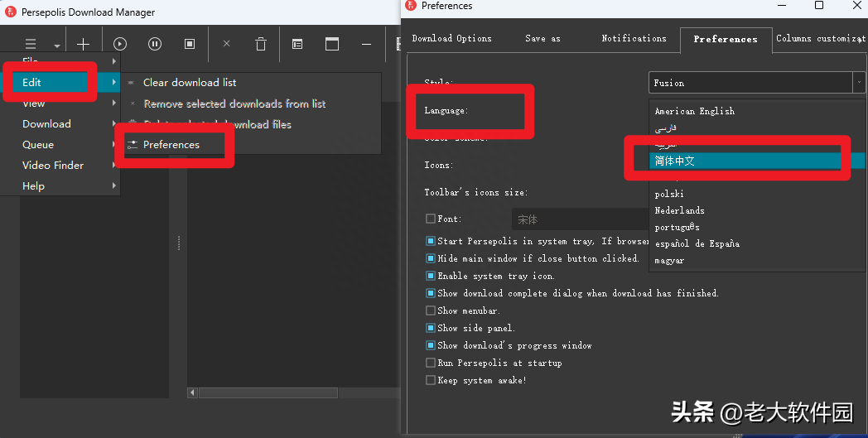Pause the download with the pause icon
The height and width of the screenshot is (438, 868).
coord(155,44)
